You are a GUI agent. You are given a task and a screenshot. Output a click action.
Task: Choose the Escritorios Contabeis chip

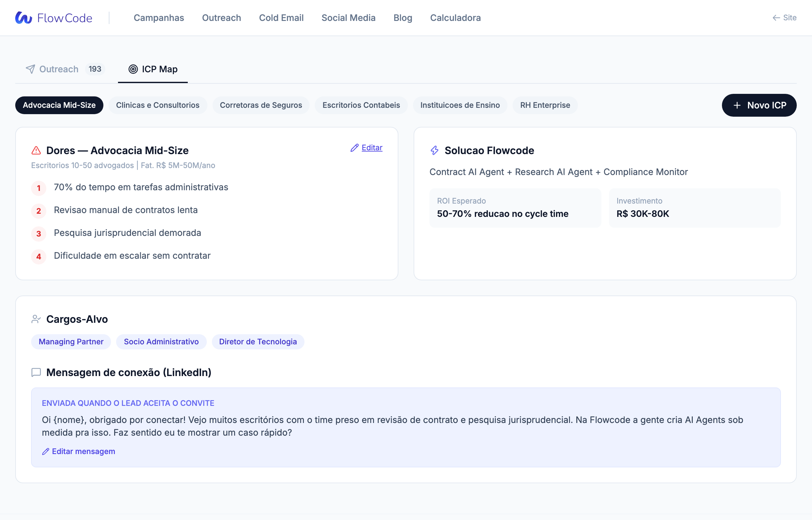click(x=361, y=105)
